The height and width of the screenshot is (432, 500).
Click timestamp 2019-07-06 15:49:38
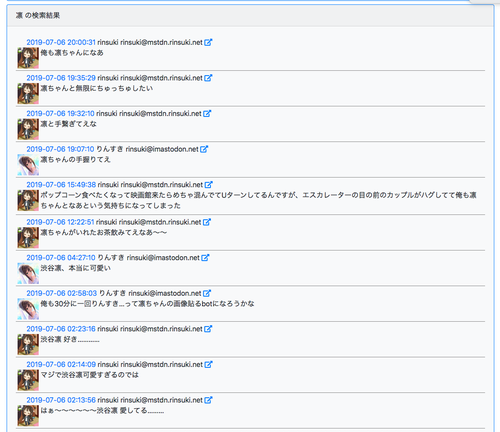[x=61, y=185]
